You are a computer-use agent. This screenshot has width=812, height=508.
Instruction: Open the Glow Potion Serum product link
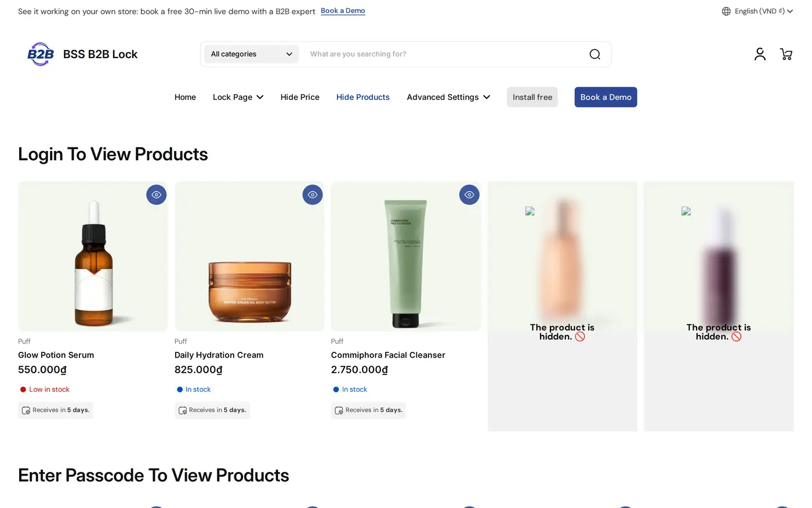[x=56, y=355]
